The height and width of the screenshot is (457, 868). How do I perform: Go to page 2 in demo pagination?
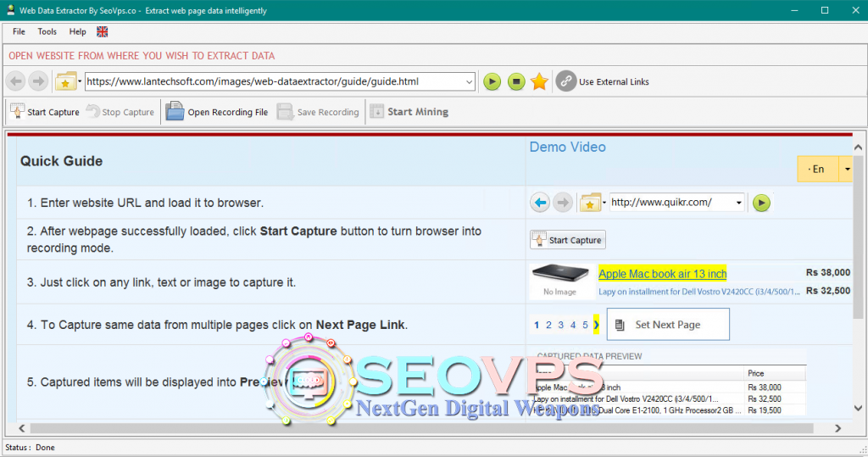tap(548, 326)
